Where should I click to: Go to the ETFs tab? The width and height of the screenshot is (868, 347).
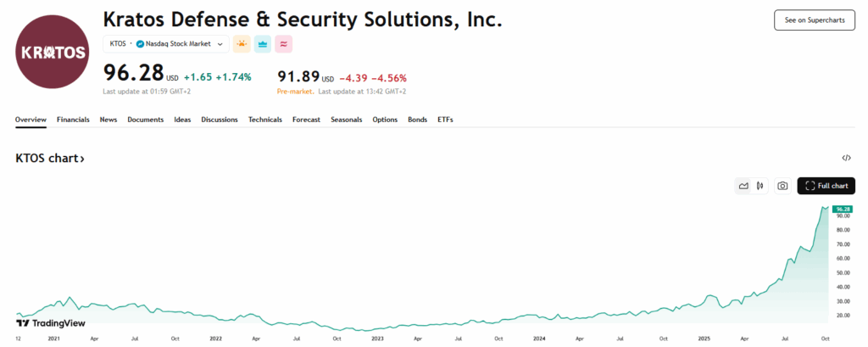click(x=445, y=120)
